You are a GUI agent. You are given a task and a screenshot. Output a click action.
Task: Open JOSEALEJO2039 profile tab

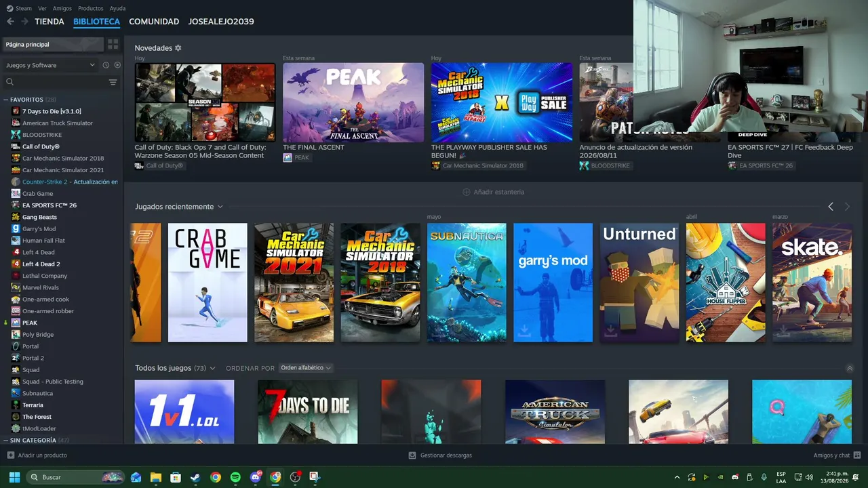(x=221, y=22)
